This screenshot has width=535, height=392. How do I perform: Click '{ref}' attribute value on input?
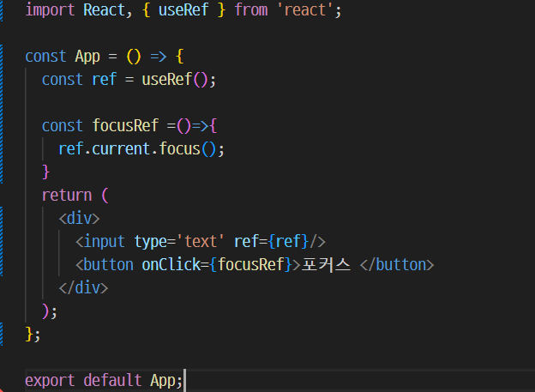tap(288, 242)
